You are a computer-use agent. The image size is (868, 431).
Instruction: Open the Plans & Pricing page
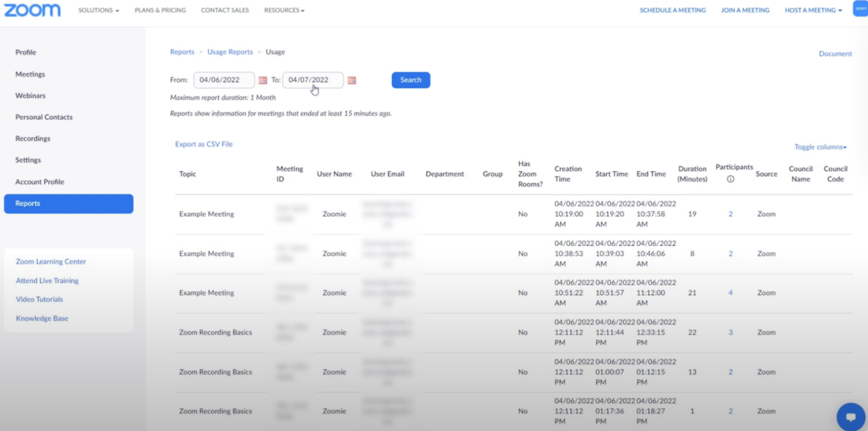[160, 10]
